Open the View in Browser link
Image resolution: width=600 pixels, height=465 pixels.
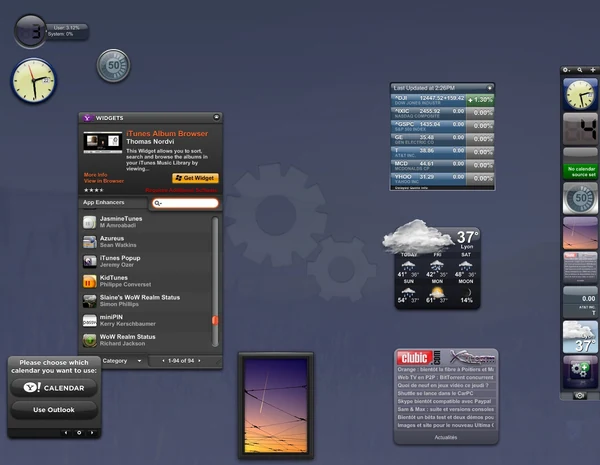pyautogui.click(x=104, y=181)
